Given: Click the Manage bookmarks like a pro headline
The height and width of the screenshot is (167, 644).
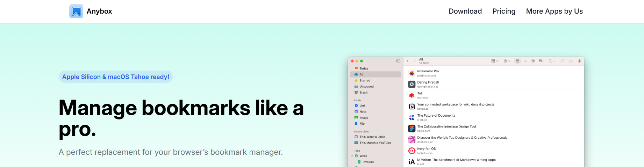Looking at the screenshot, I should [181, 118].
